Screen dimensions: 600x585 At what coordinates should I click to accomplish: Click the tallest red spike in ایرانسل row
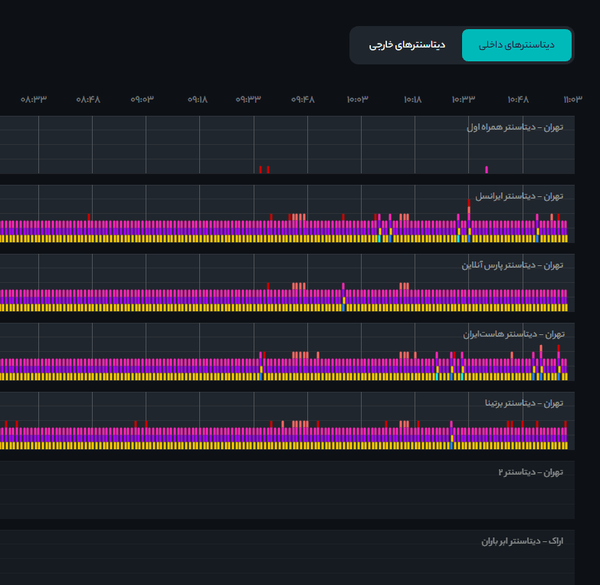[x=469, y=202]
